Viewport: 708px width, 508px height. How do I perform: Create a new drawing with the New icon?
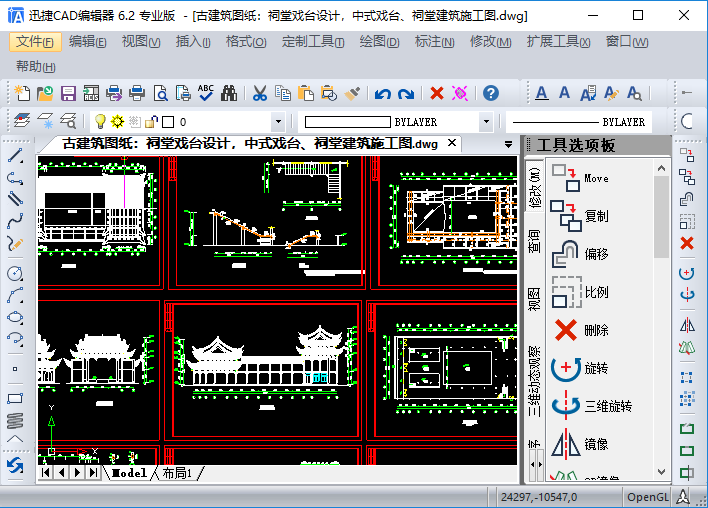tap(22, 93)
